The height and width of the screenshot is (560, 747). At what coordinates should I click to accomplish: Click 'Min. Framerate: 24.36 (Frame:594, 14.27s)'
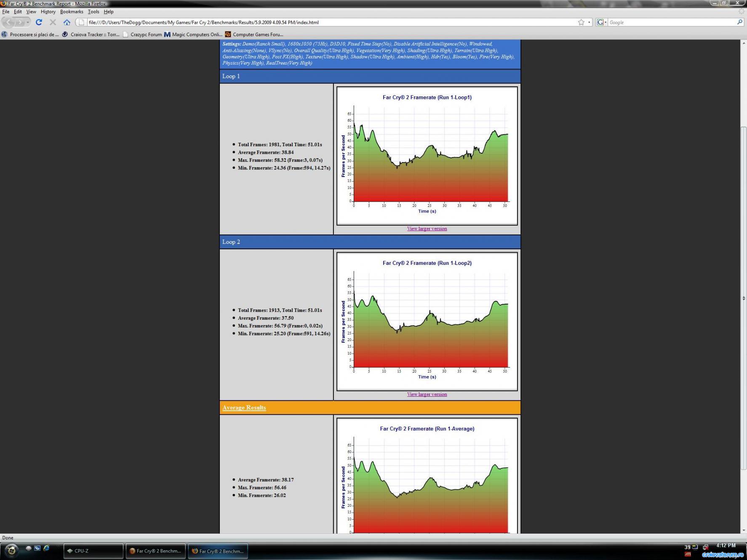click(x=284, y=168)
